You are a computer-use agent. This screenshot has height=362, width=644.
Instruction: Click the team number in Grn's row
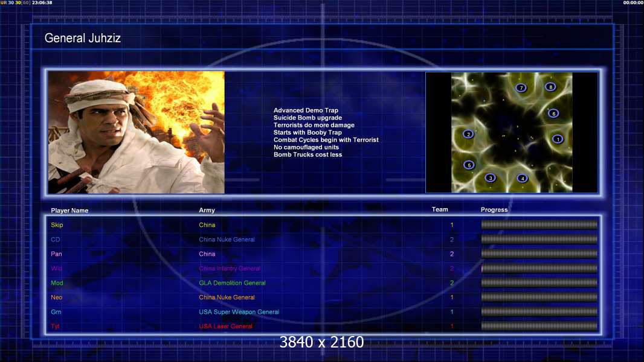coord(452,312)
